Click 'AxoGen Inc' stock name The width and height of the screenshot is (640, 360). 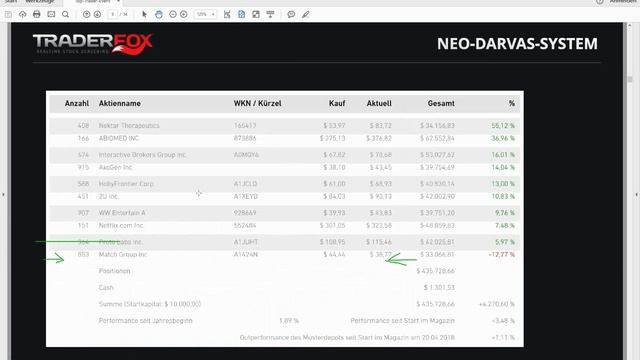tap(116, 167)
